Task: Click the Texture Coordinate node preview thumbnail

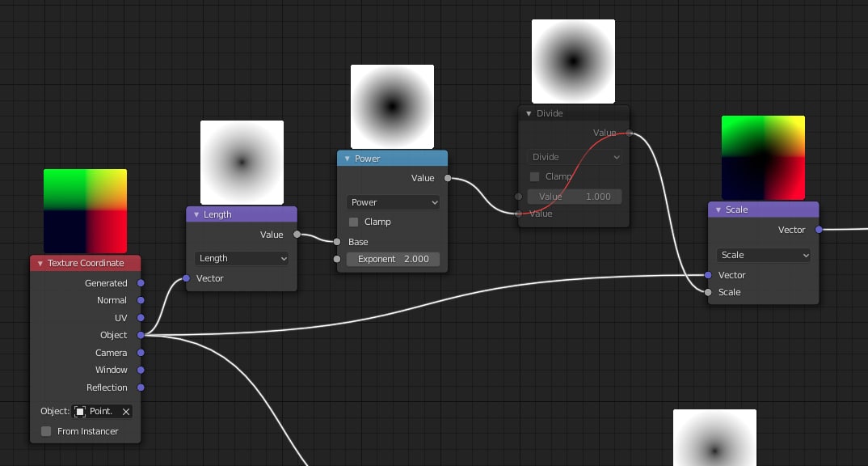Action: tap(85, 211)
